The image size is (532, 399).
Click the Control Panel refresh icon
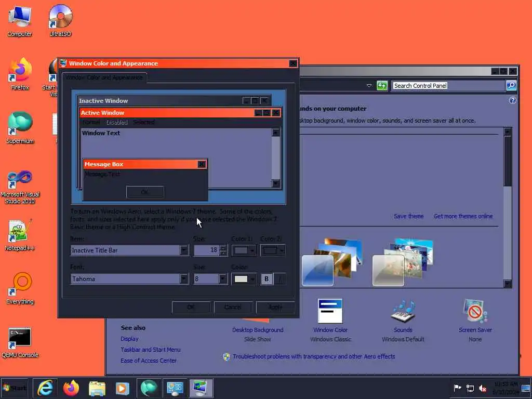click(x=382, y=86)
